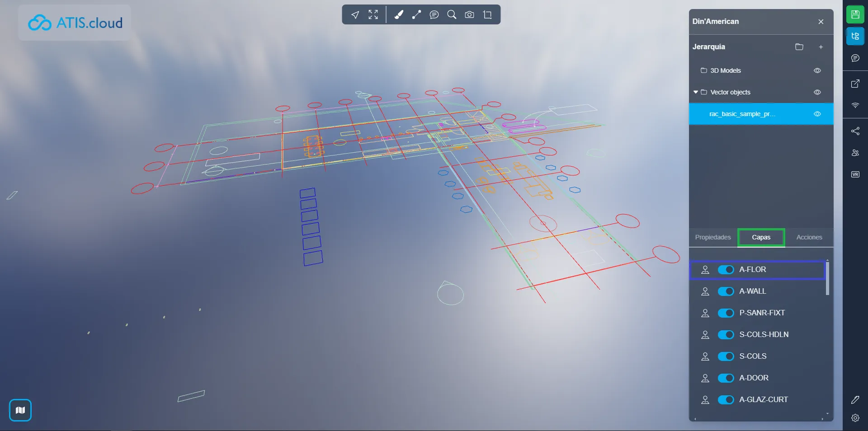868x431 pixels.
Task: Select the Navigation arrow tool
Action: [355, 14]
